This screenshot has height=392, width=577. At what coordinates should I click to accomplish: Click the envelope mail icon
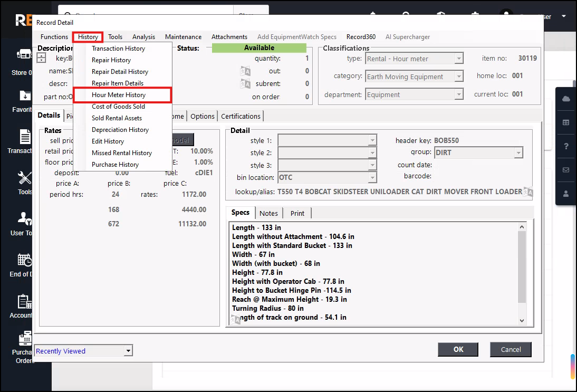click(566, 170)
